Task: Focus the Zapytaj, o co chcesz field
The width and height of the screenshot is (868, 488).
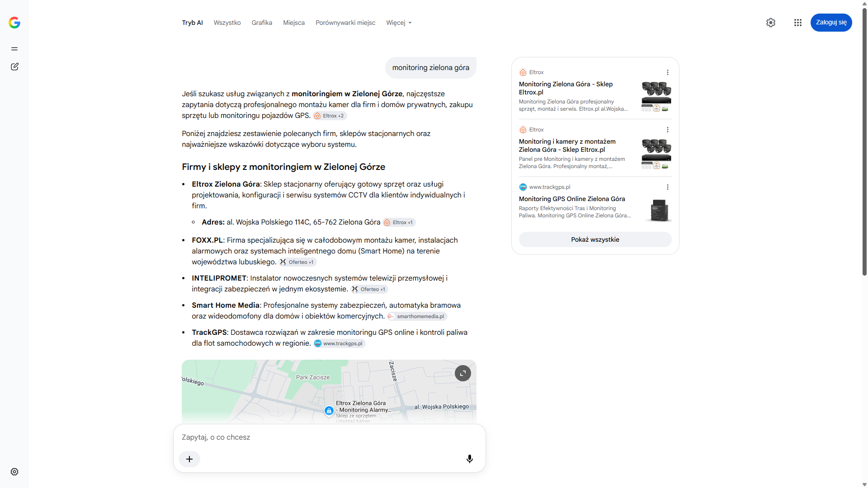Action: (x=329, y=437)
